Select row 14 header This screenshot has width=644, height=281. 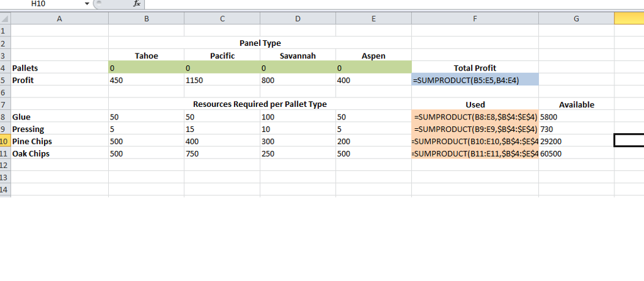tap(5, 190)
